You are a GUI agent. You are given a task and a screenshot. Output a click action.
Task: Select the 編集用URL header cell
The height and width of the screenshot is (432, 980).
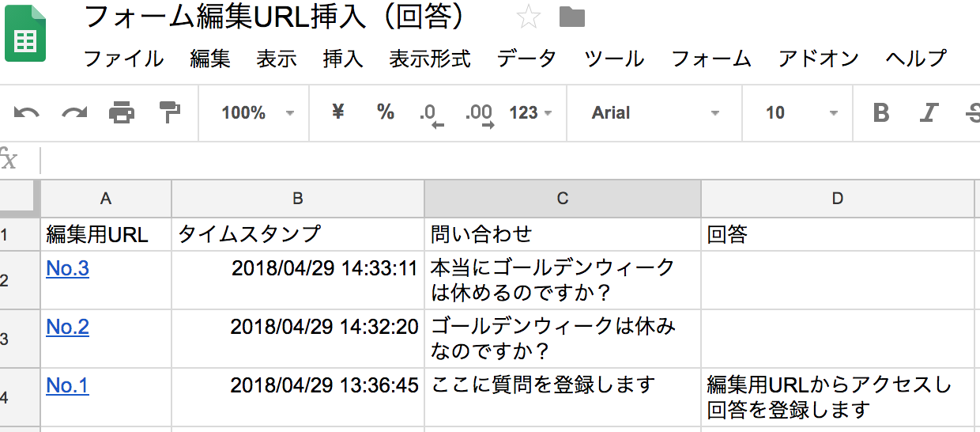click(x=106, y=234)
